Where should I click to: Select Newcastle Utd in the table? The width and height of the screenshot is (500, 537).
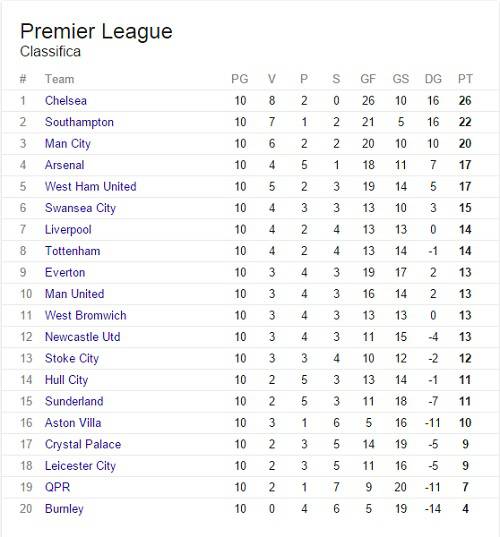pos(83,337)
